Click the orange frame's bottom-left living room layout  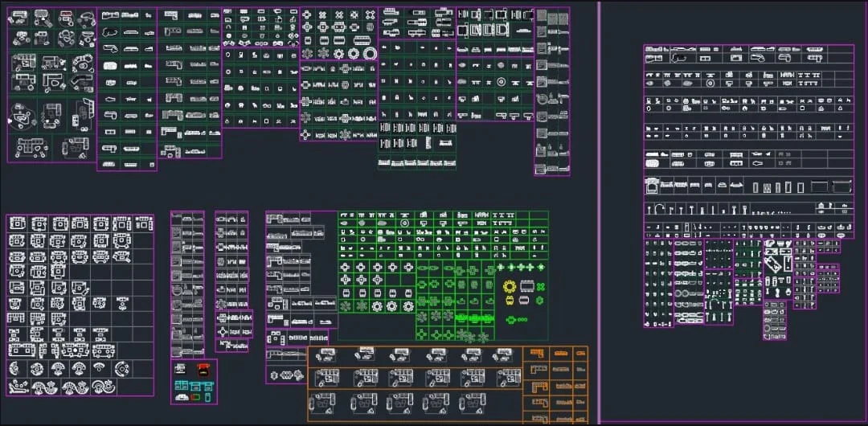[x=326, y=405]
